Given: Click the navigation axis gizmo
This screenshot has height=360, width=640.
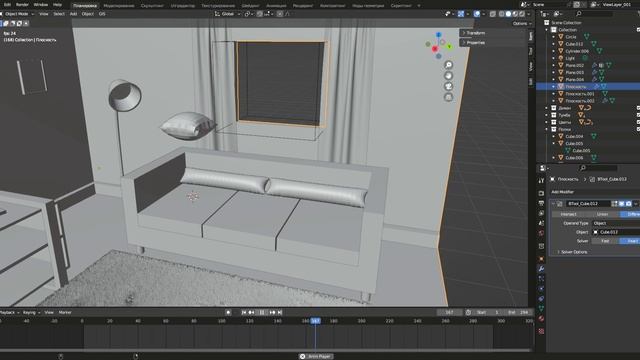Looking at the screenshot, I should [439, 45].
